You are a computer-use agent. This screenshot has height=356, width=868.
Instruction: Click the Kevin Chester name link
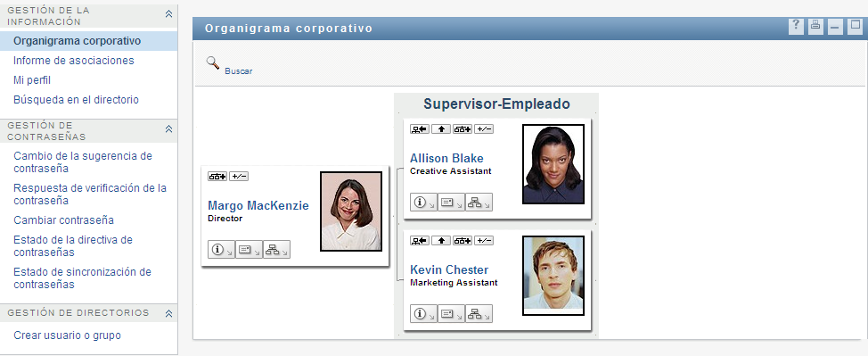pyautogui.click(x=449, y=270)
